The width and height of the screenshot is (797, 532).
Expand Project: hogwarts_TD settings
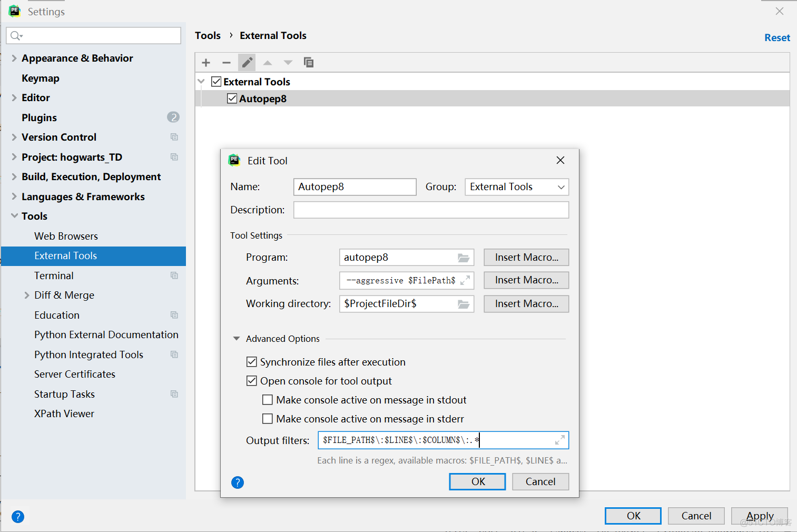point(14,157)
